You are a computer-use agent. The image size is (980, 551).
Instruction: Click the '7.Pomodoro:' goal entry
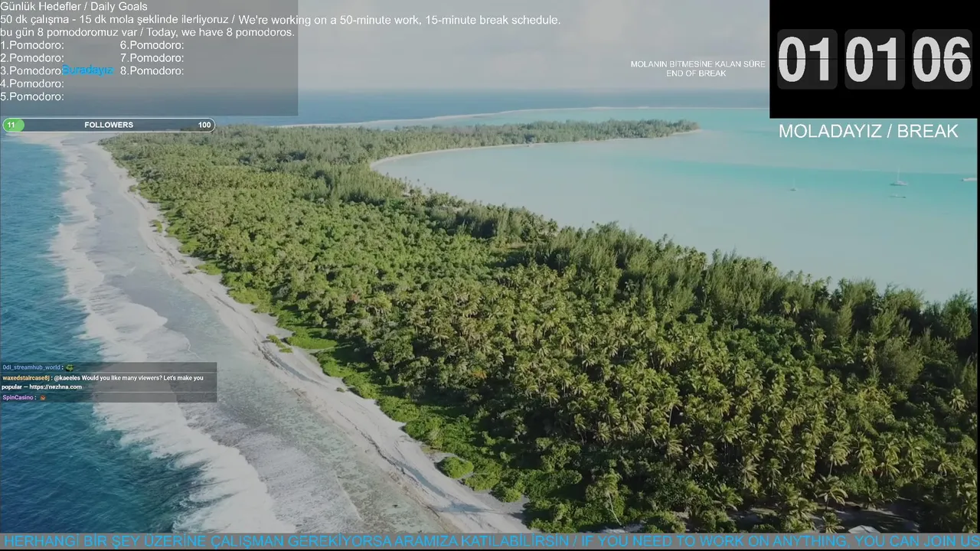(152, 57)
